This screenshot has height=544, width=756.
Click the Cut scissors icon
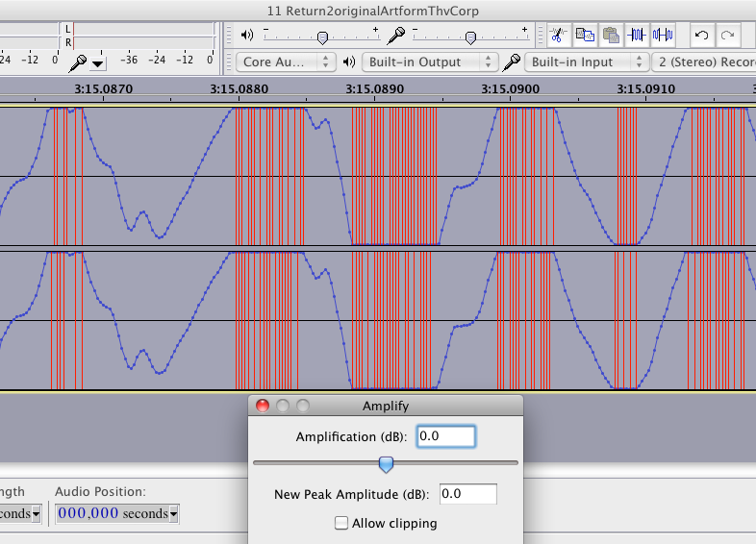point(558,35)
